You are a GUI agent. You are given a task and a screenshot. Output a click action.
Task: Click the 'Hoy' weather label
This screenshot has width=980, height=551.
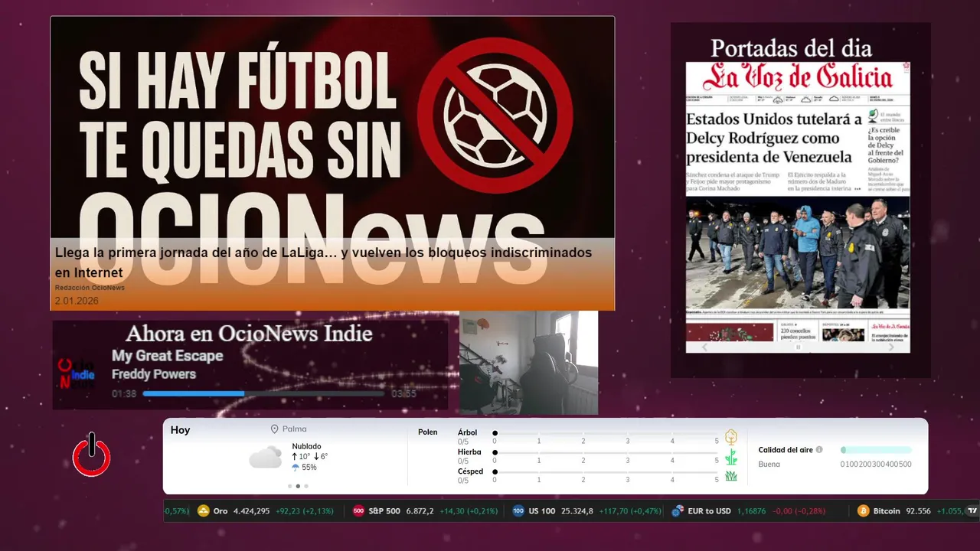[x=180, y=430]
